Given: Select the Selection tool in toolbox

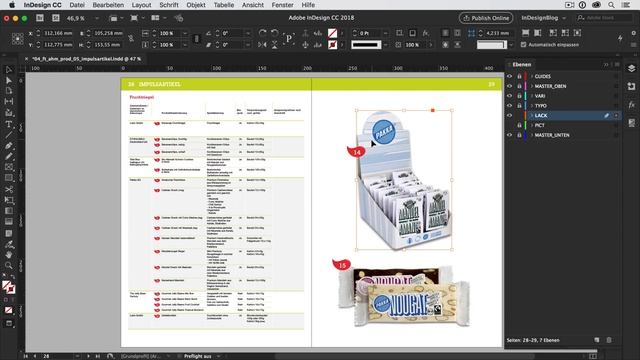Looking at the screenshot, I should pyautogui.click(x=9, y=70).
